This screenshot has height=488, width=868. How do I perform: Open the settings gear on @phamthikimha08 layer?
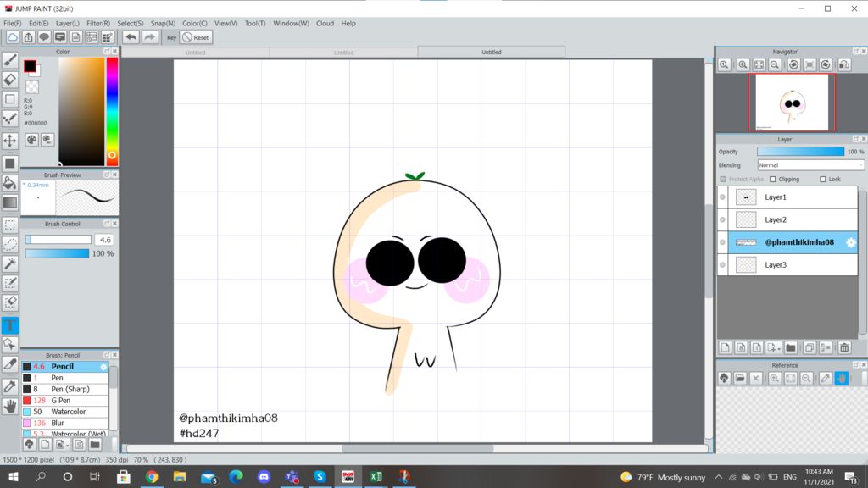tap(851, 242)
